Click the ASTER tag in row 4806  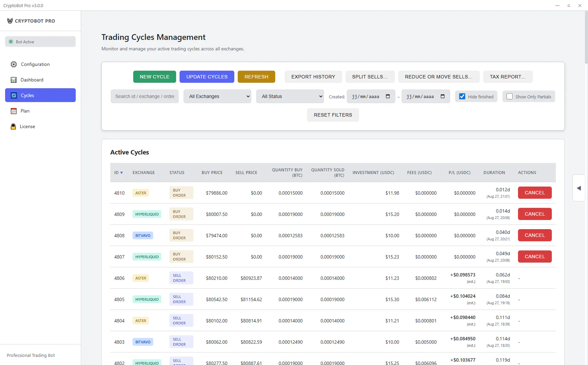[141, 278]
